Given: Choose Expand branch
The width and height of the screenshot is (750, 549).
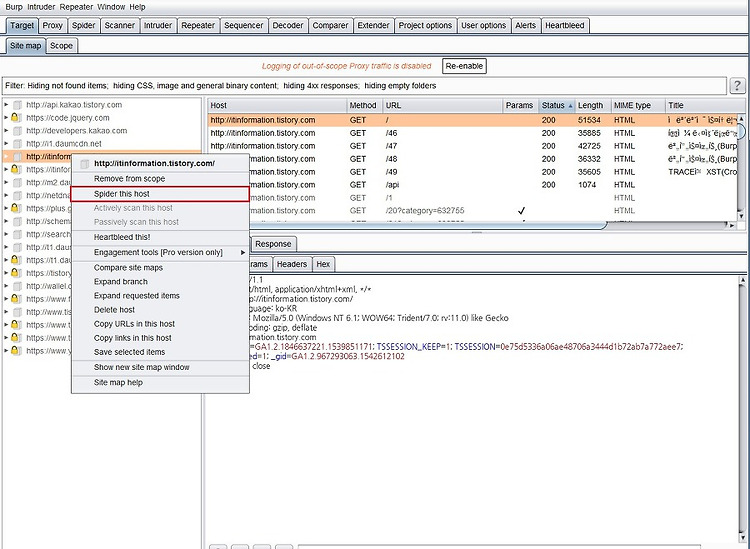Looking at the screenshot, I should point(160,282).
